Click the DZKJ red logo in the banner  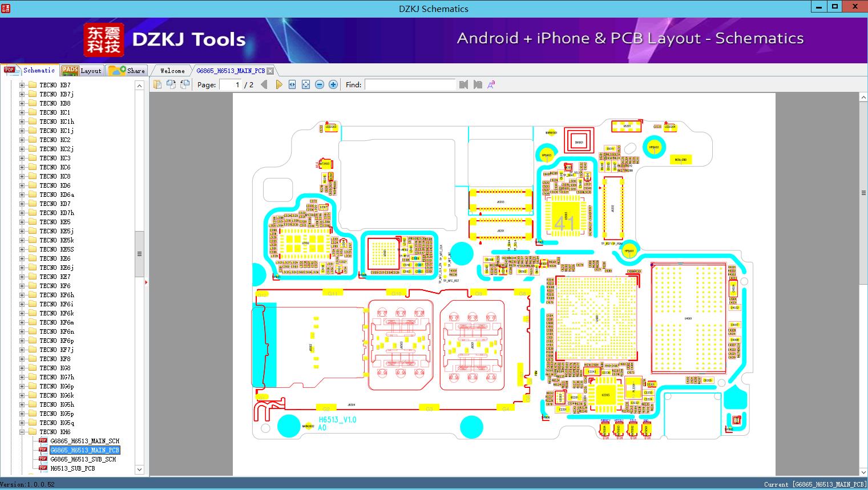pos(104,40)
